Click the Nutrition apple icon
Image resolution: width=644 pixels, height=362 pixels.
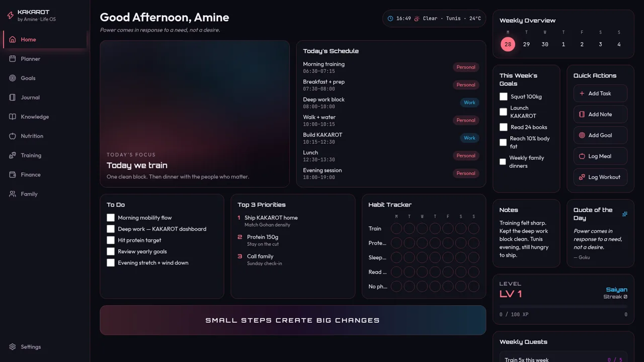pos(13,136)
